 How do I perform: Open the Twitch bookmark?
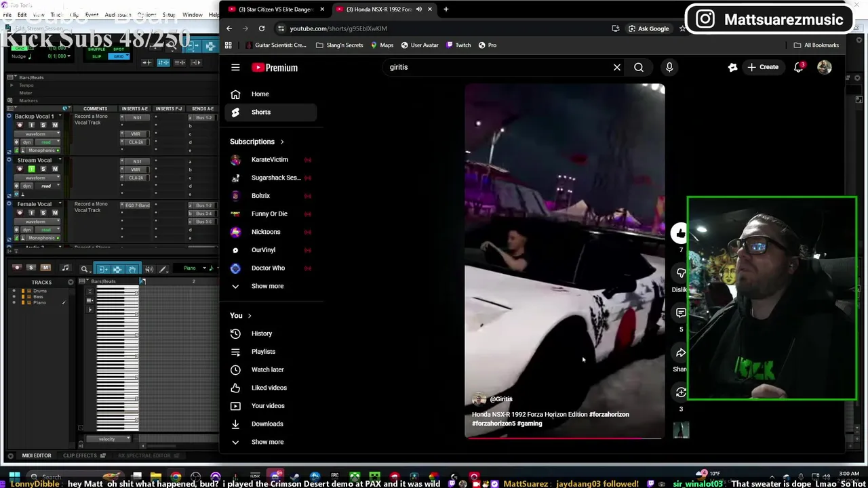coord(458,45)
